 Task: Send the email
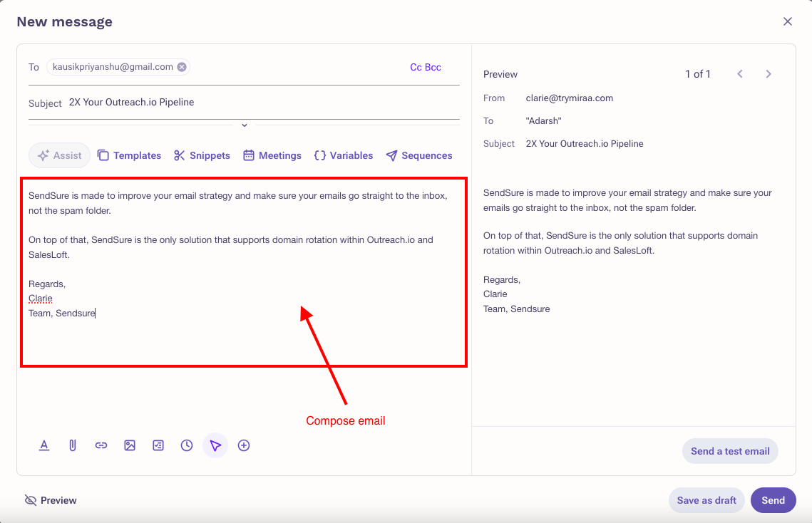(x=774, y=500)
